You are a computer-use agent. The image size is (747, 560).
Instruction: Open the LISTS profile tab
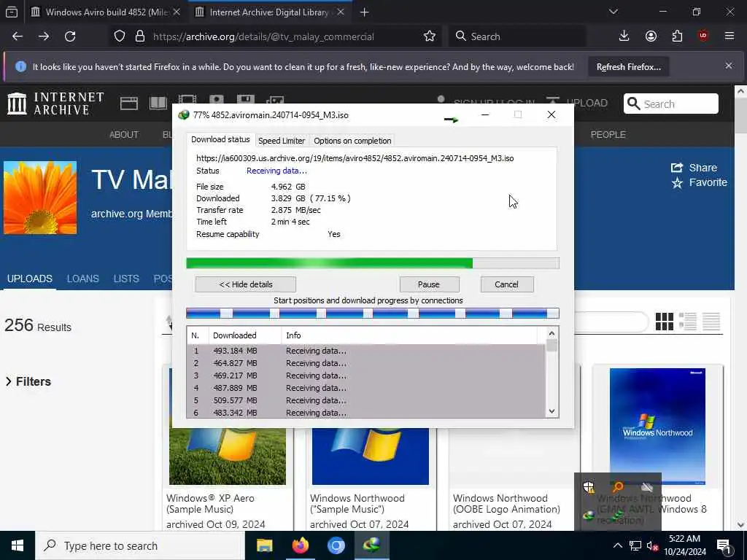click(x=126, y=279)
